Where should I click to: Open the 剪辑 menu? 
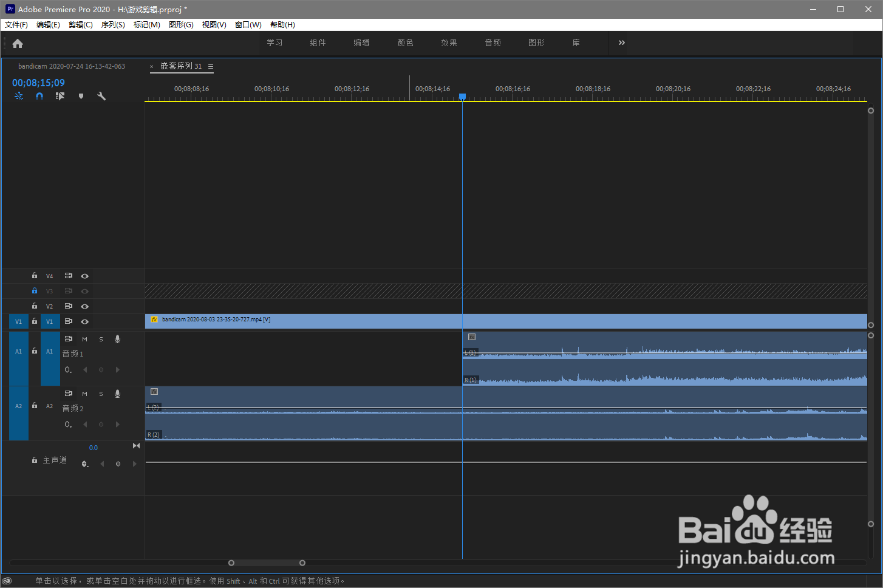tap(81, 25)
